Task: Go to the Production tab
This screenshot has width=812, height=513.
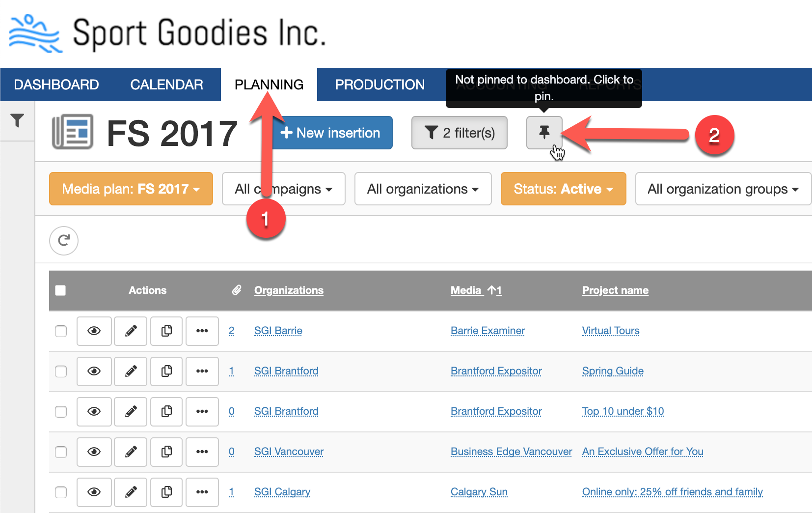Action: [379, 85]
